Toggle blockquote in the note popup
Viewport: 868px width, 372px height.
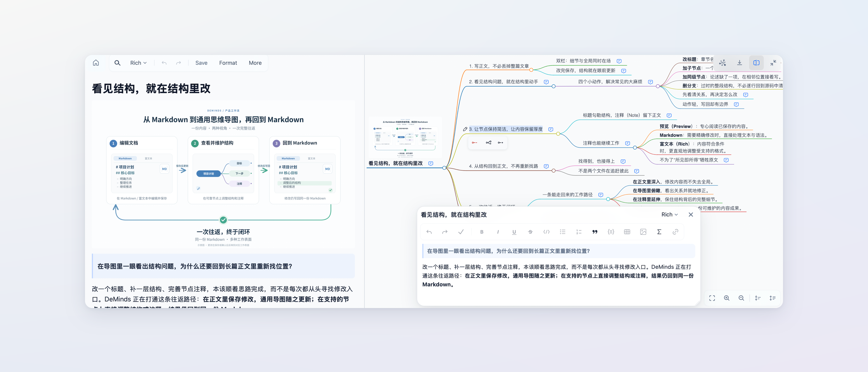595,232
